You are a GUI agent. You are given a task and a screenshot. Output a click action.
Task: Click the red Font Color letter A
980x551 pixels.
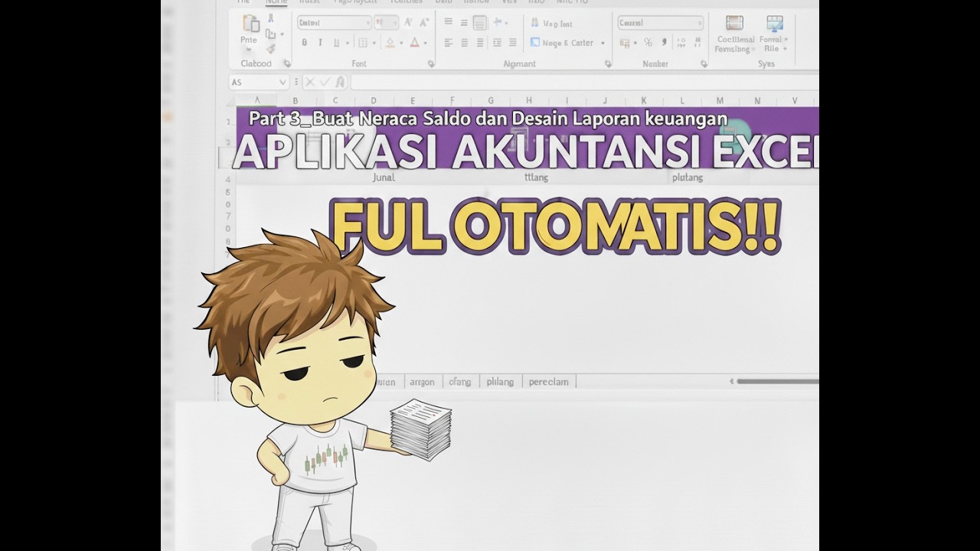click(414, 43)
